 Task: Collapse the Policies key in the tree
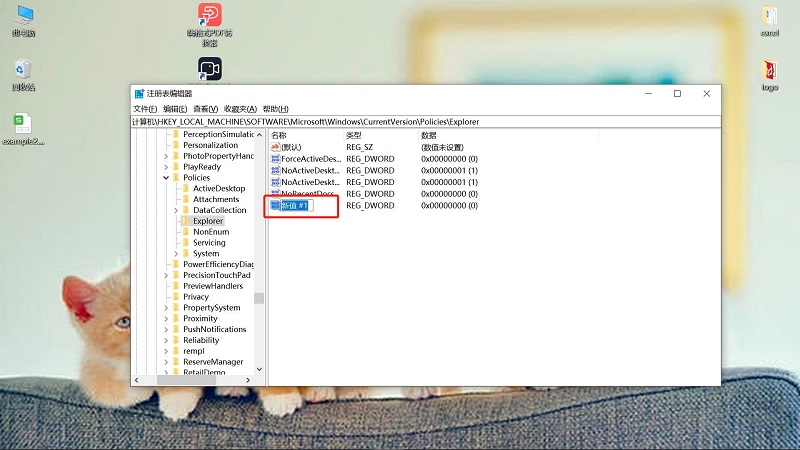click(x=166, y=178)
